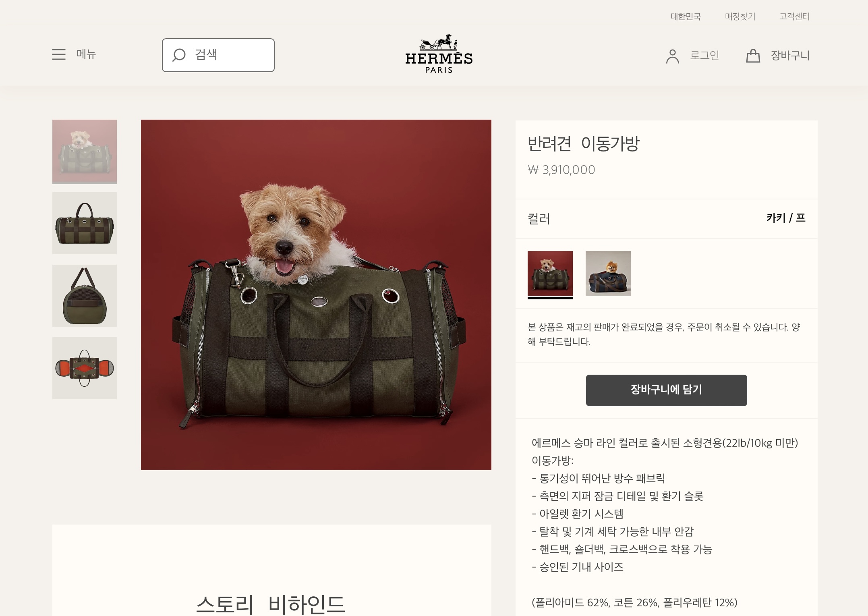Click the Hermès Paris logo
Image resolution: width=868 pixels, height=616 pixels.
(439, 54)
